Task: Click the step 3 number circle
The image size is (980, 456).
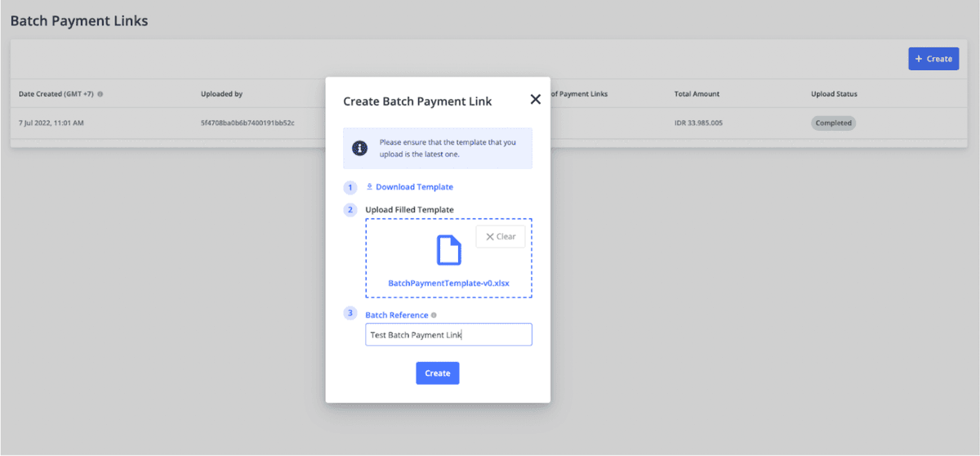Action: [350, 314]
